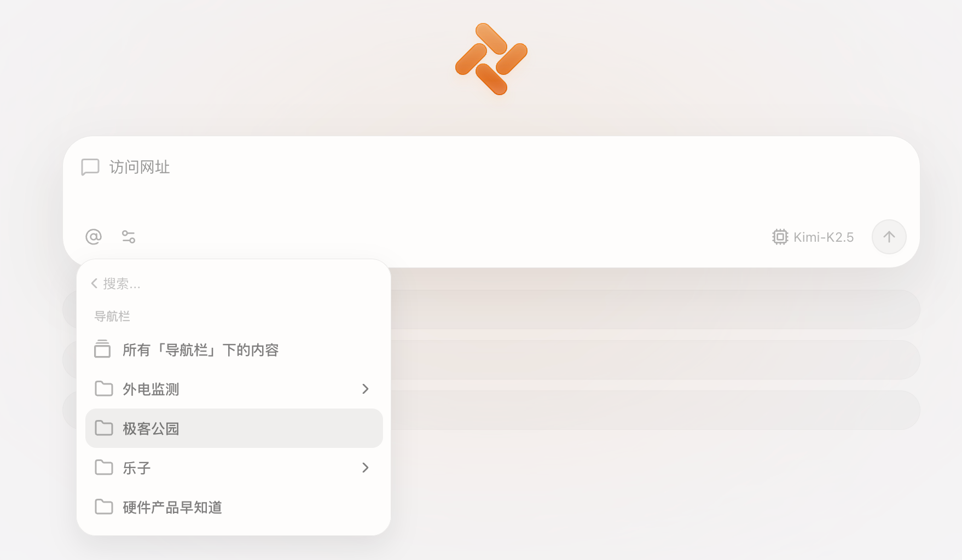Click the folder icon next to 硬件产品早知道

(x=103, y=507)
